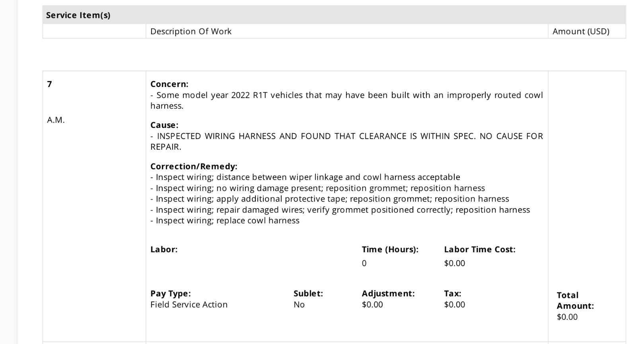The width and height of the screenshot is (644, 344).
Task: Click the wiper linkage distance acceptable line
Action: coord(305,177)
